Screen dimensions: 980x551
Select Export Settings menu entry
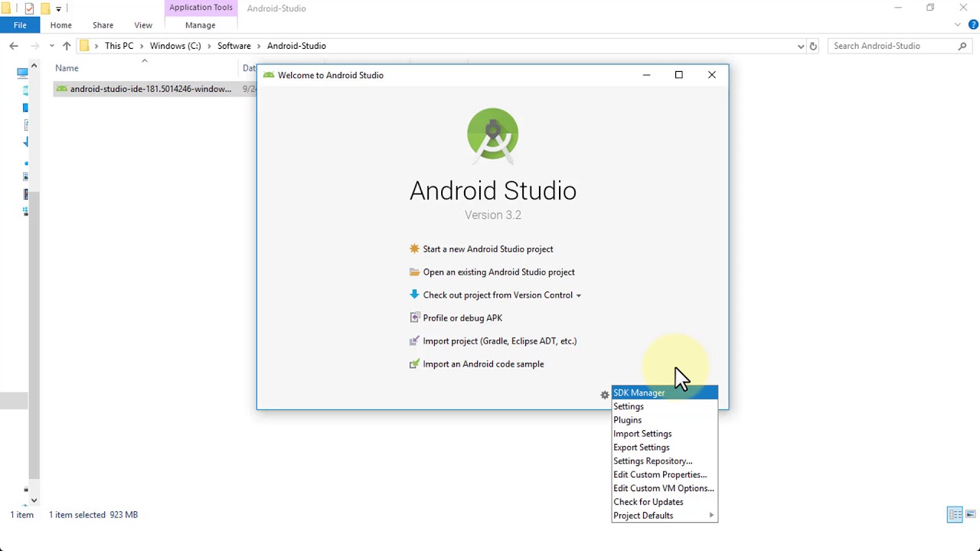pos(665,448)
